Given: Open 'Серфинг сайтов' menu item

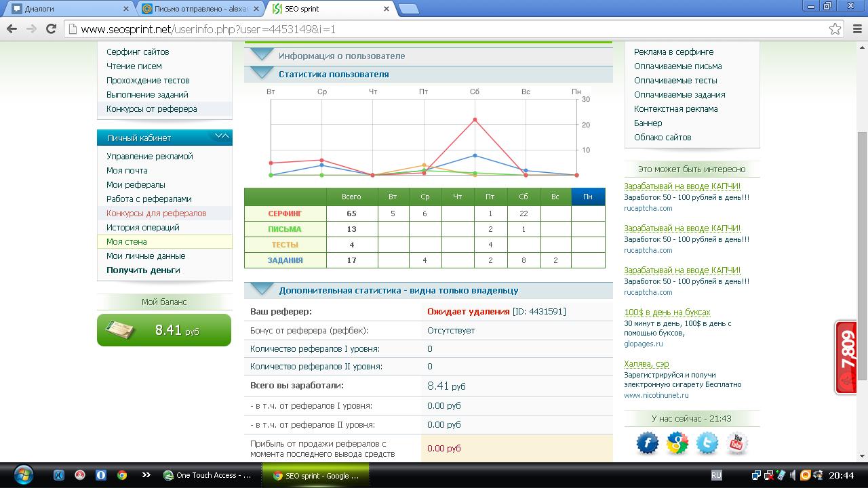Looking at the screenshot, I should coord(138,52).
